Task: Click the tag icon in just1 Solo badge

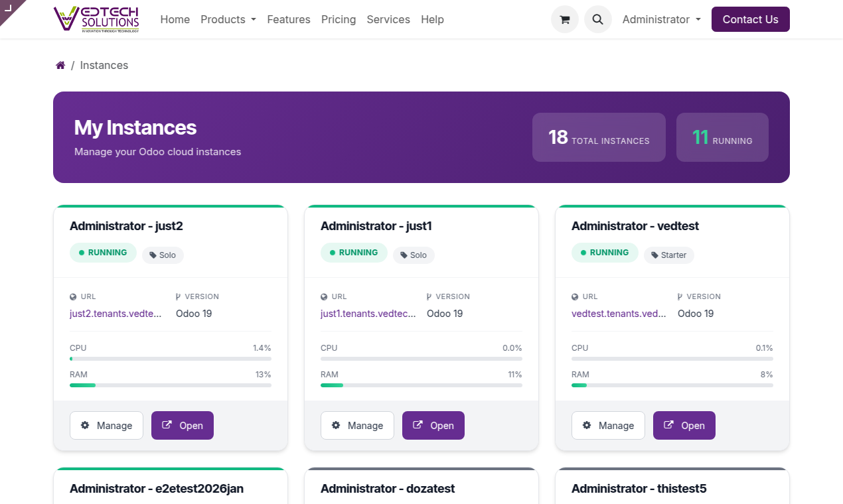Action: click(404, 255)
